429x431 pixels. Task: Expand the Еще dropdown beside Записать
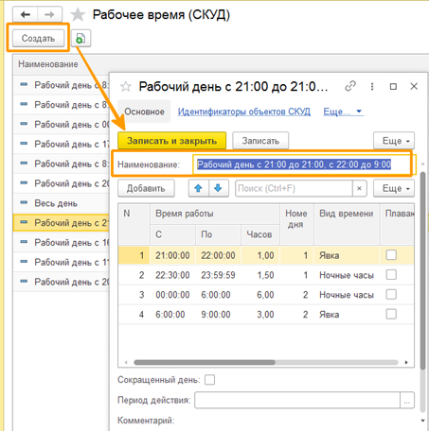[394, 141]
